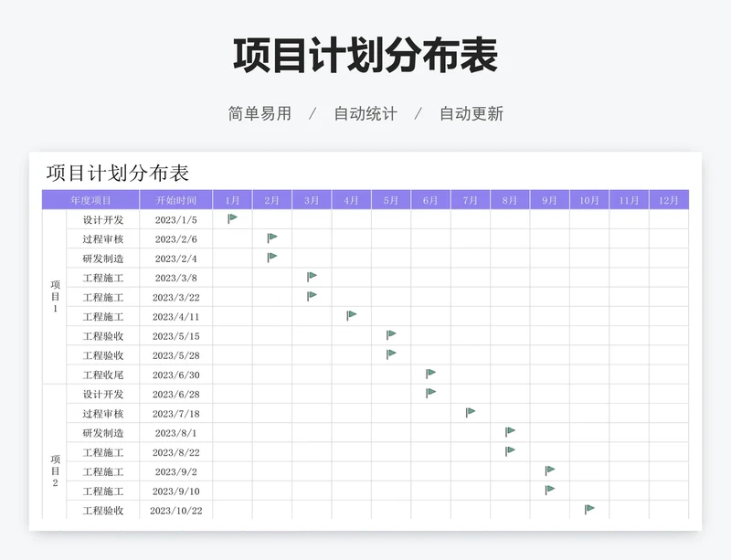Screen dimensions: 731x560
Task: Click the 4月 column header
Action: [x=351, y=200]
